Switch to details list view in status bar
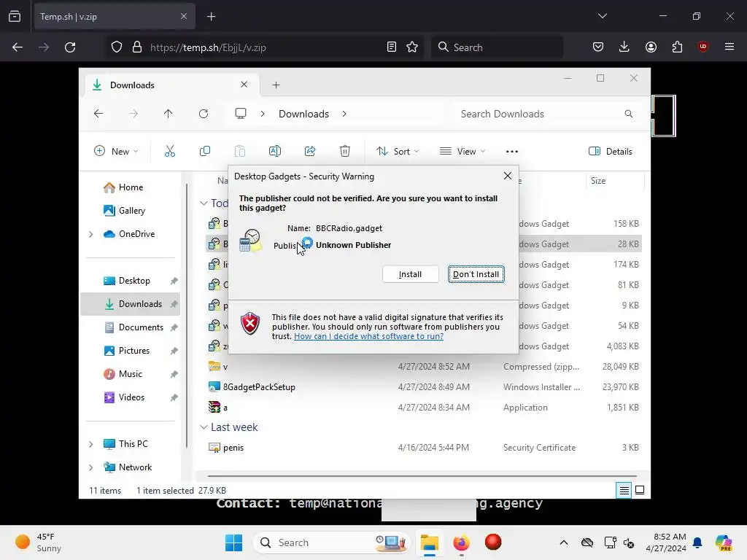 [624, 490]
